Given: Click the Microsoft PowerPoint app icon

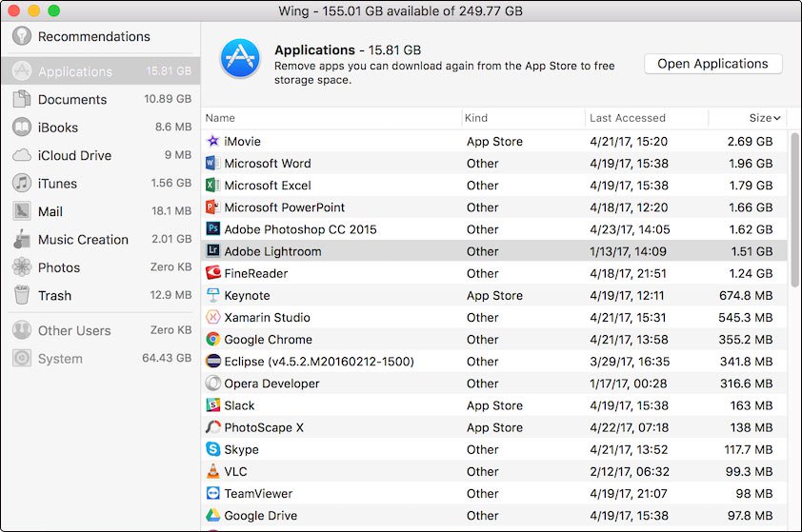Looking at the screenshot, I should click(x=212, y=207).
